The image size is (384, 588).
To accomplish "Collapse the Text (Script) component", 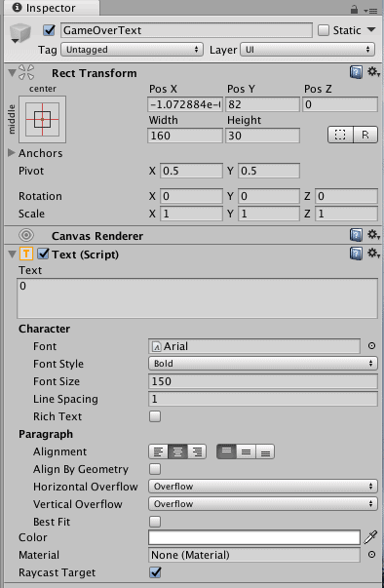I will 12,255.
